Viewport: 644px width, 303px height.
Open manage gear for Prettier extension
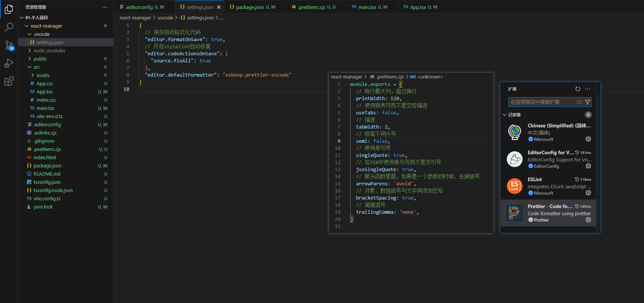click(588, 220)
